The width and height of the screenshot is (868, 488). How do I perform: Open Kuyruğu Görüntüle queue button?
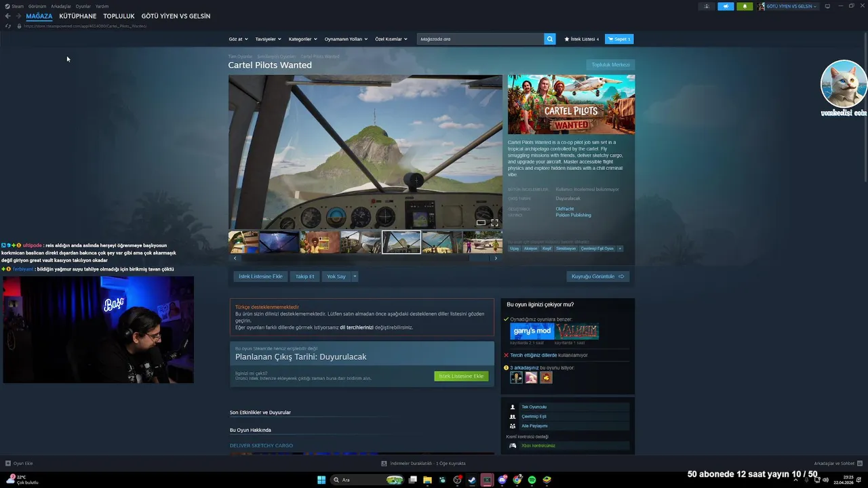[x=597, y=277]
